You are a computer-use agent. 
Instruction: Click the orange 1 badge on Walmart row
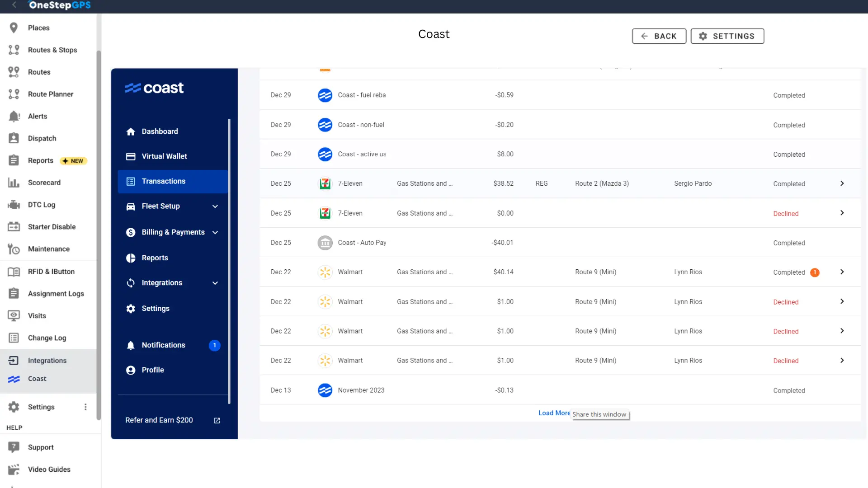point(815,272)
